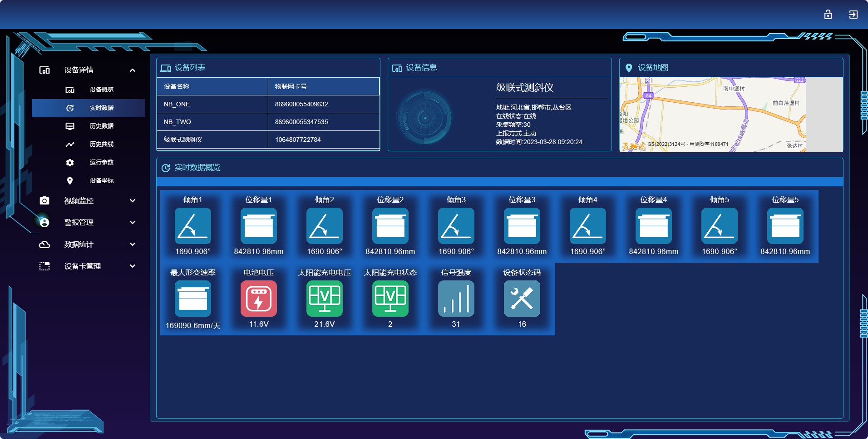
Task: Click the 最大形变速率 icon
Action: click(193, 299)
